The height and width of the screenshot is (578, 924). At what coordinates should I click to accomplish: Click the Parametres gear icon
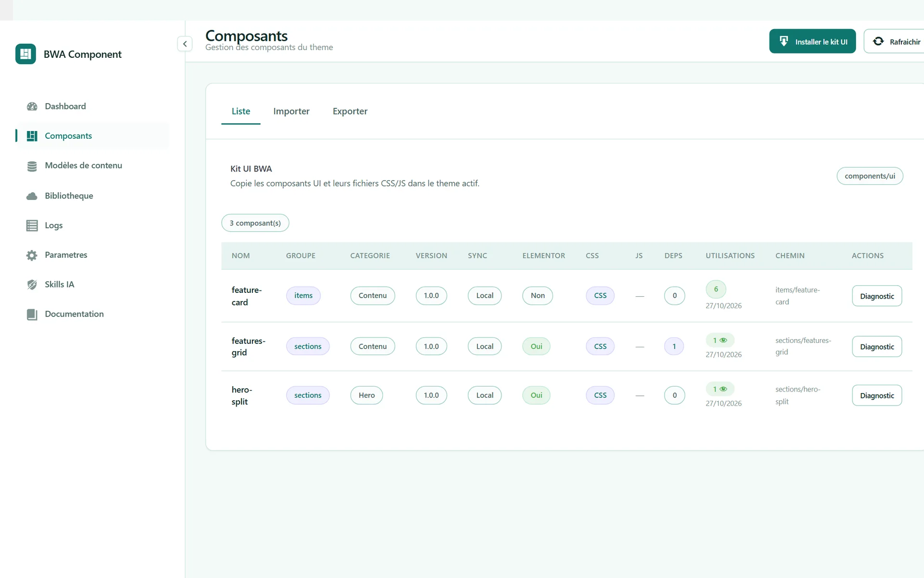tap(32, 255)
